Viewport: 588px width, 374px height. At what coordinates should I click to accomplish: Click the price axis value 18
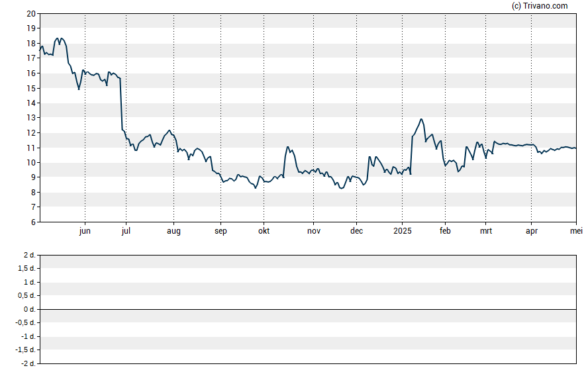coord(31,44)
